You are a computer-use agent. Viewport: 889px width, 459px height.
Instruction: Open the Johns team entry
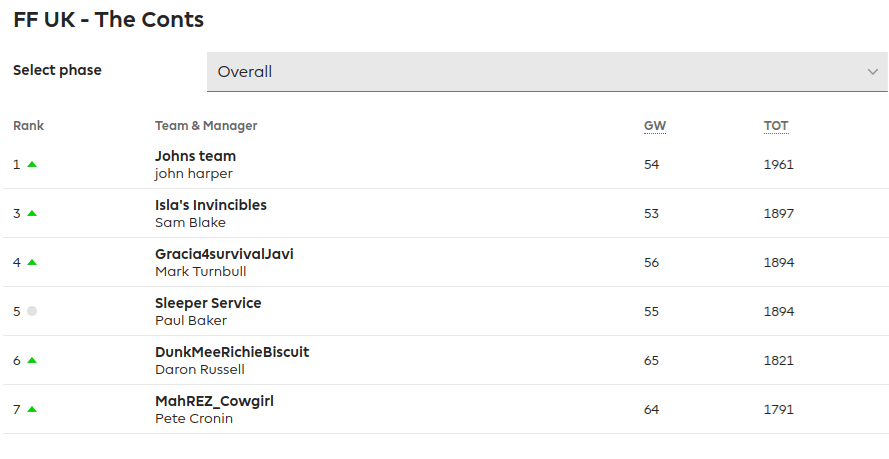tap(195, 156)
